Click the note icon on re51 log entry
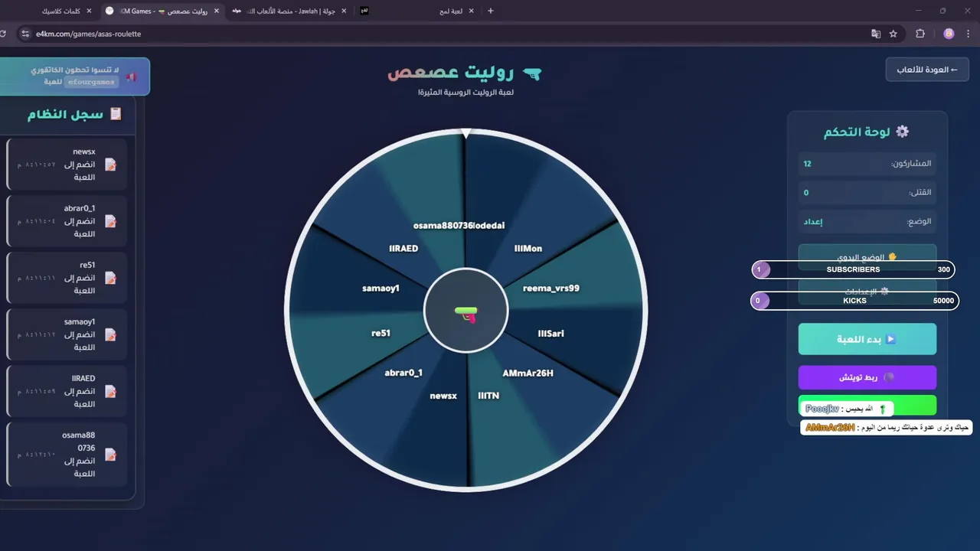The width and height of the screenshot is (980, 551). pos(110,278)
